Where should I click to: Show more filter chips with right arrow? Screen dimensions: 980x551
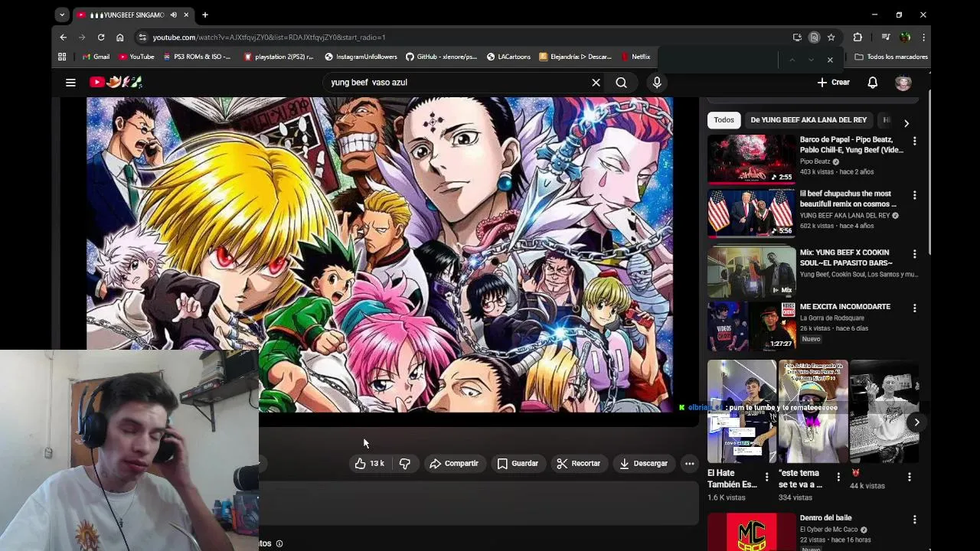point(906,122)
